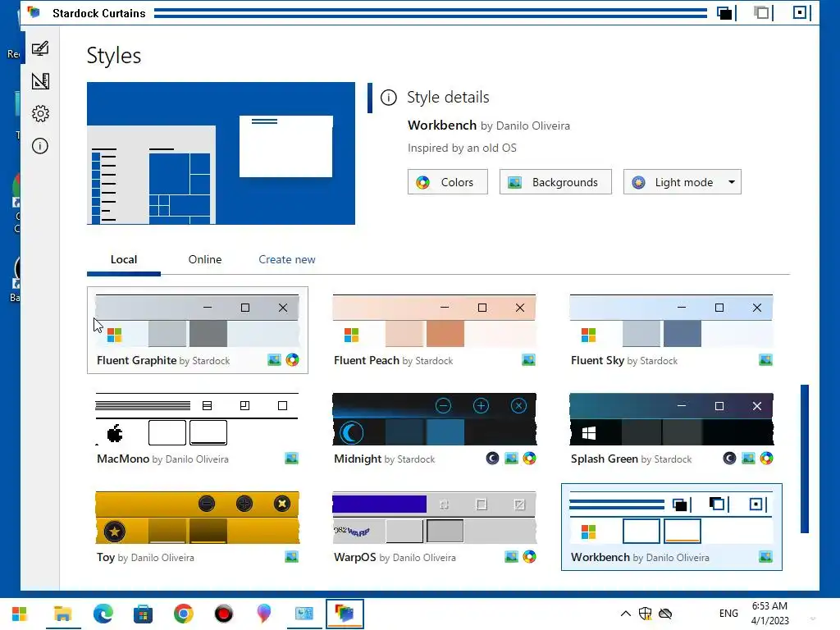Click the info icon beside Style details
This screenshot has height=630, width=840.
388,98
